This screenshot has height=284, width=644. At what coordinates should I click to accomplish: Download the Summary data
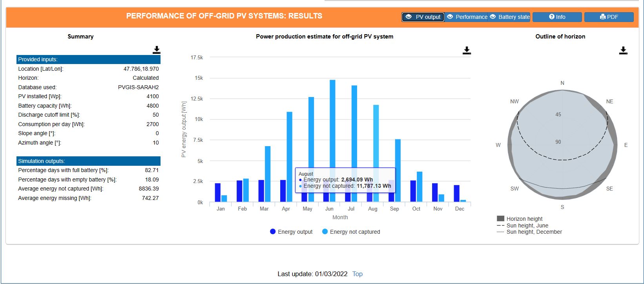click(x=157, y=50)
